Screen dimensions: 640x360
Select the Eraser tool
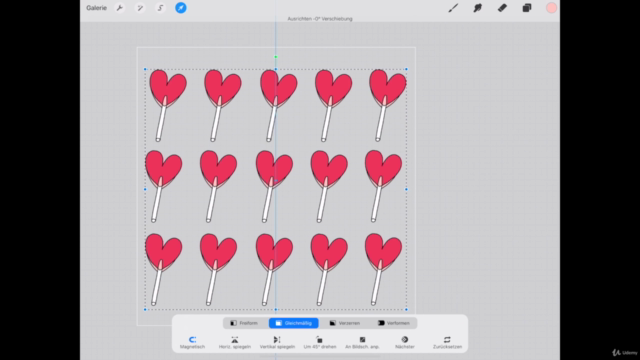pos(502,8)
